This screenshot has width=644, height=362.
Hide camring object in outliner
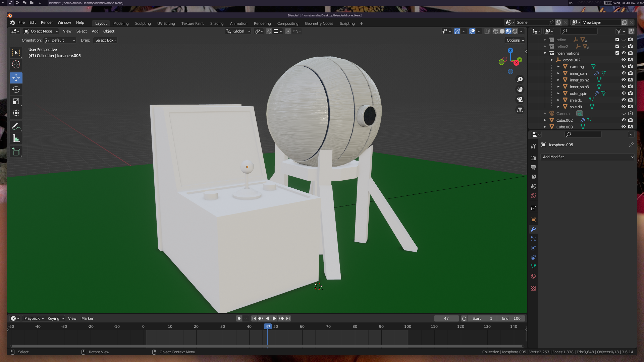point(624,67)
